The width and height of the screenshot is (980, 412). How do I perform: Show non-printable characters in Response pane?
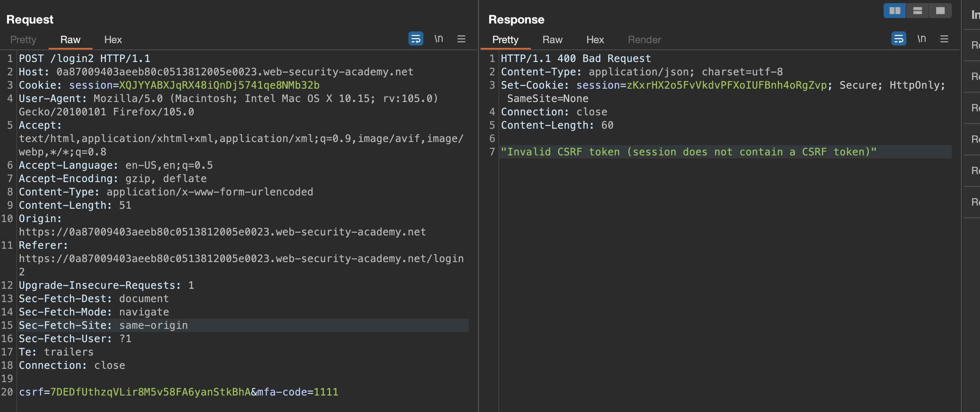[922, 39]
